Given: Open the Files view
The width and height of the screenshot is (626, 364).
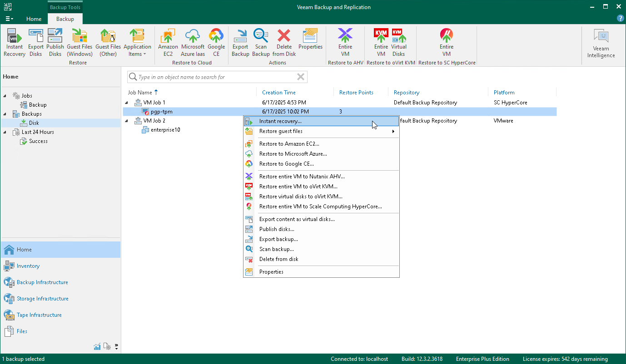Looking at the screenshot, I should click(60, 331).
